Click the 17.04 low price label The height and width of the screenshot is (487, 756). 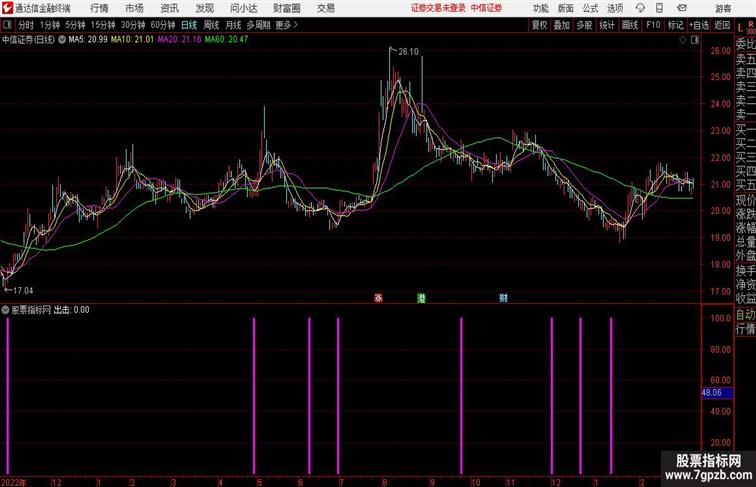click(23, 291)
